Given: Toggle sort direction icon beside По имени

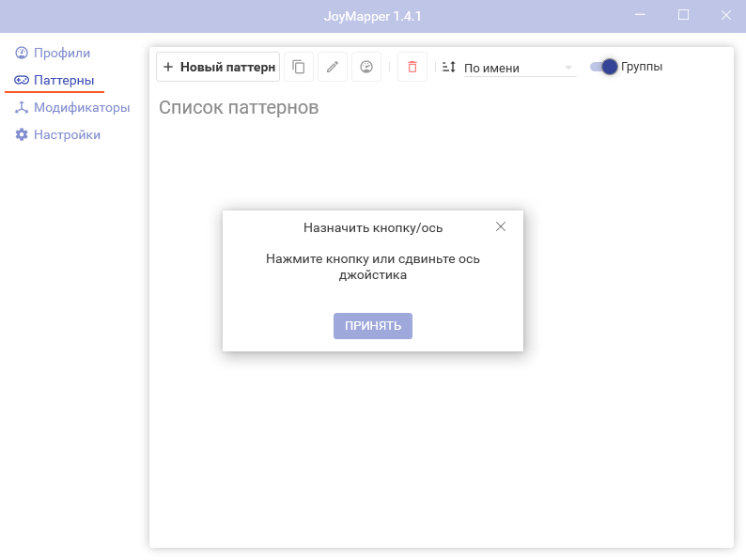Looking at the screenshot, I should pyautogui.click(x=449, y=67).
